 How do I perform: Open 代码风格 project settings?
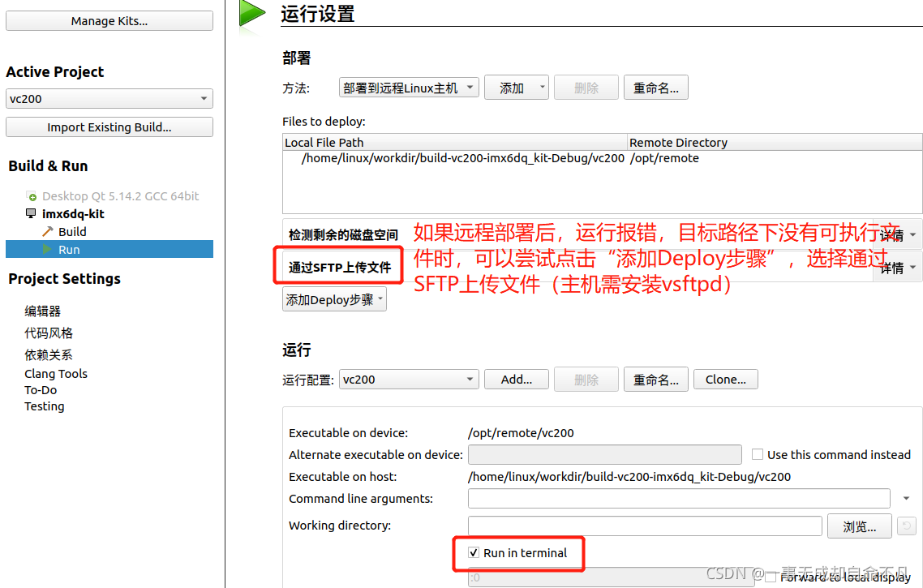coord(49,333)
